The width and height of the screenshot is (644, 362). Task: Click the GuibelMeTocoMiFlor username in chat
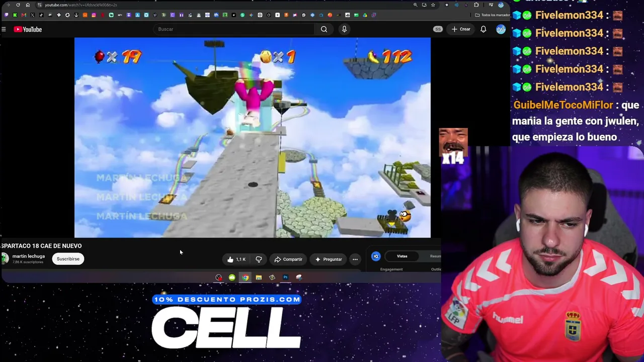[x=563, y=105]
